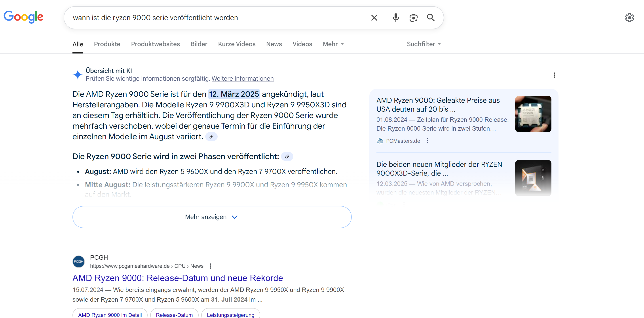Switch to the News tab
This screenshot has width=644, height=318.
[274, 44]
